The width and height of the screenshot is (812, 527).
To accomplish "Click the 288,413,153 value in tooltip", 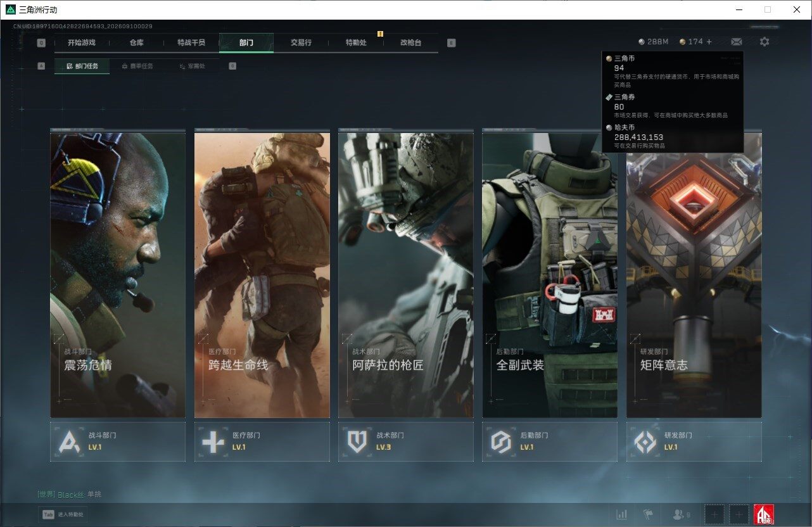I will (638, 137).
